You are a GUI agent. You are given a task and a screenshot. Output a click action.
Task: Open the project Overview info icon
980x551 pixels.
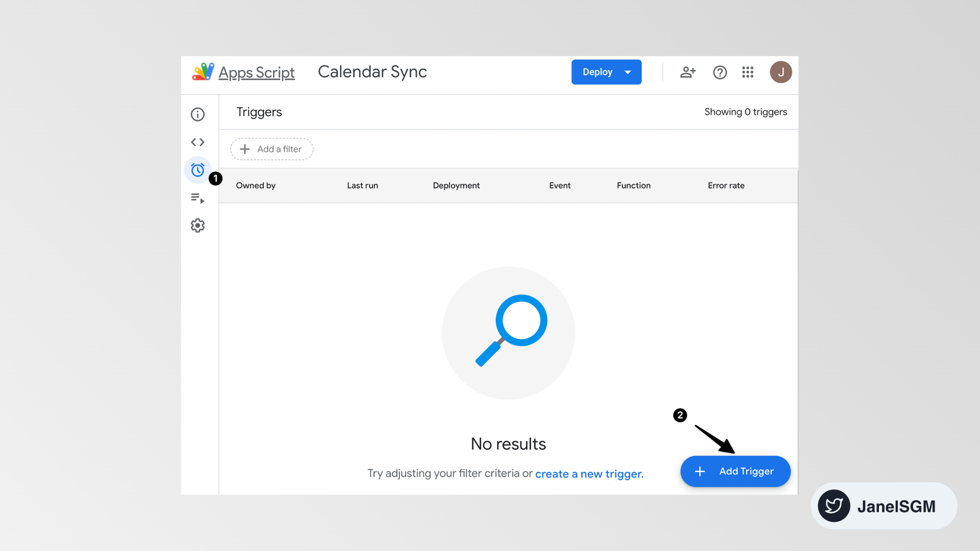[197, 114]
